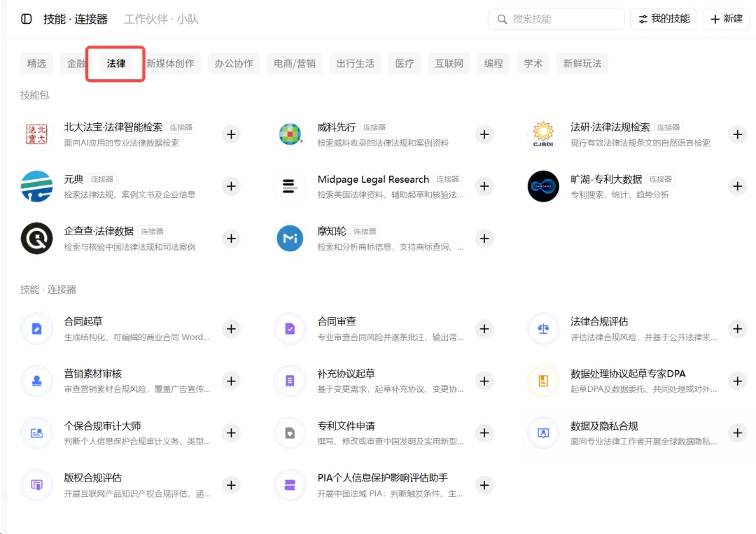Select the 技能·连接器 header tab
Screen dimensions: 756x534
coord(75,19)
